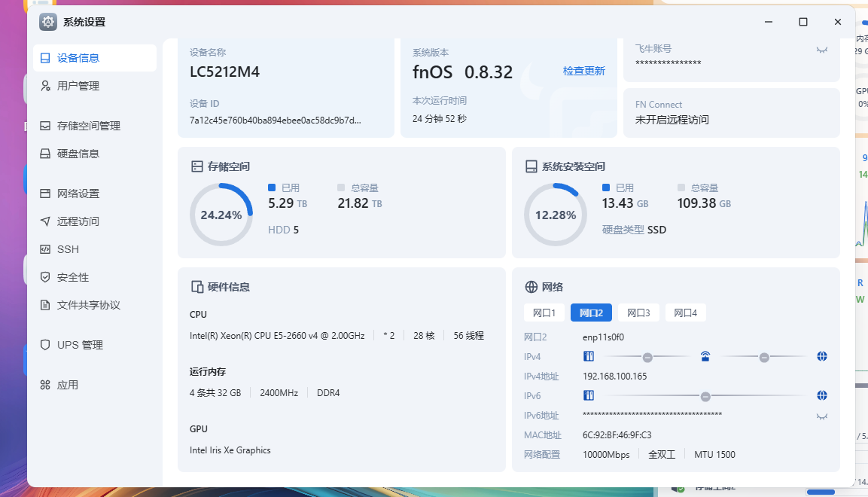Click the SSH terminal icon
868x497 pixels.
tap(45, 249)
